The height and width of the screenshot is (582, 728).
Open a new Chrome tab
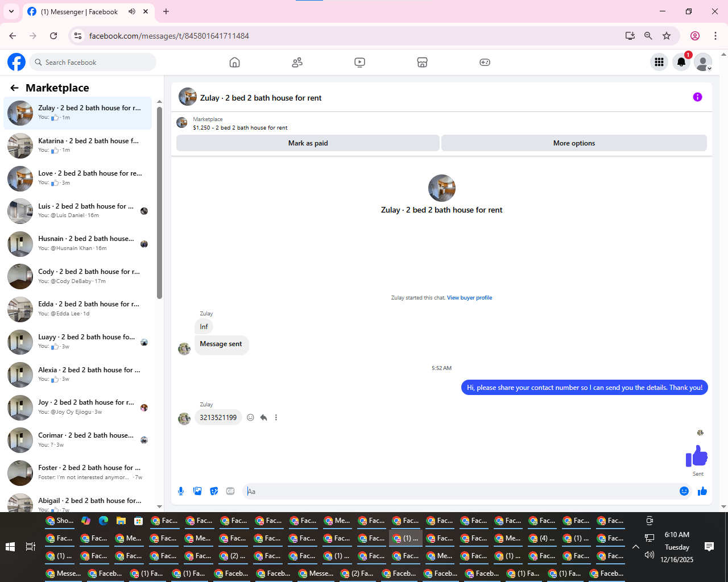pos(166,11)
